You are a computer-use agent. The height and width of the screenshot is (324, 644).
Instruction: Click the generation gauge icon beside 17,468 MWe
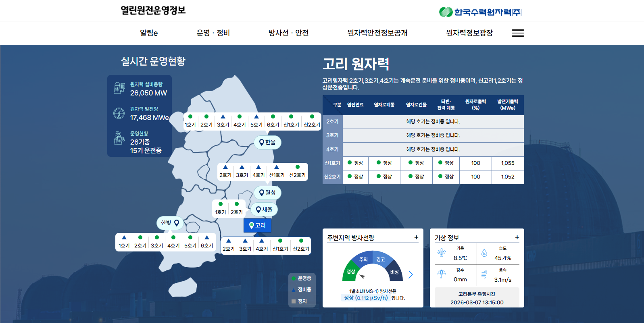point(119,113)
